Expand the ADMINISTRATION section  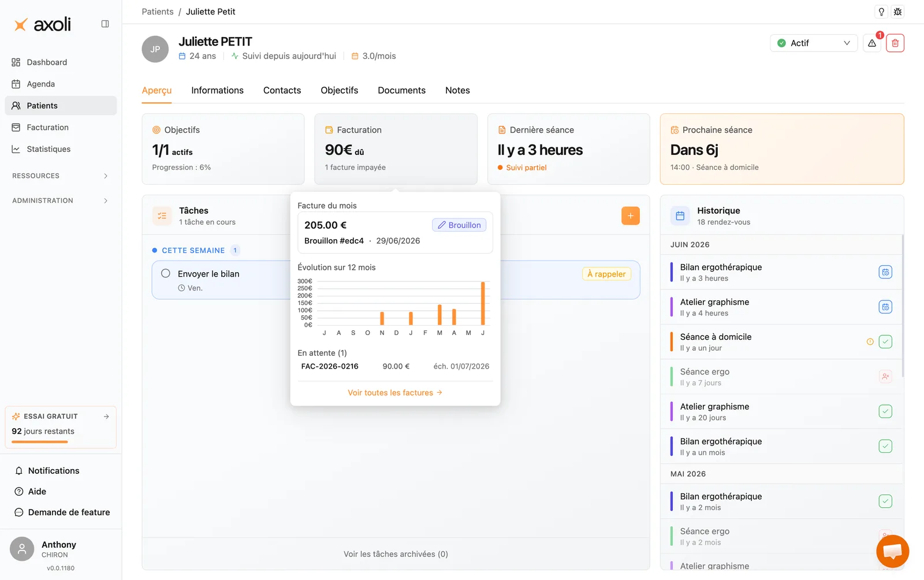[x=61, y=200]
